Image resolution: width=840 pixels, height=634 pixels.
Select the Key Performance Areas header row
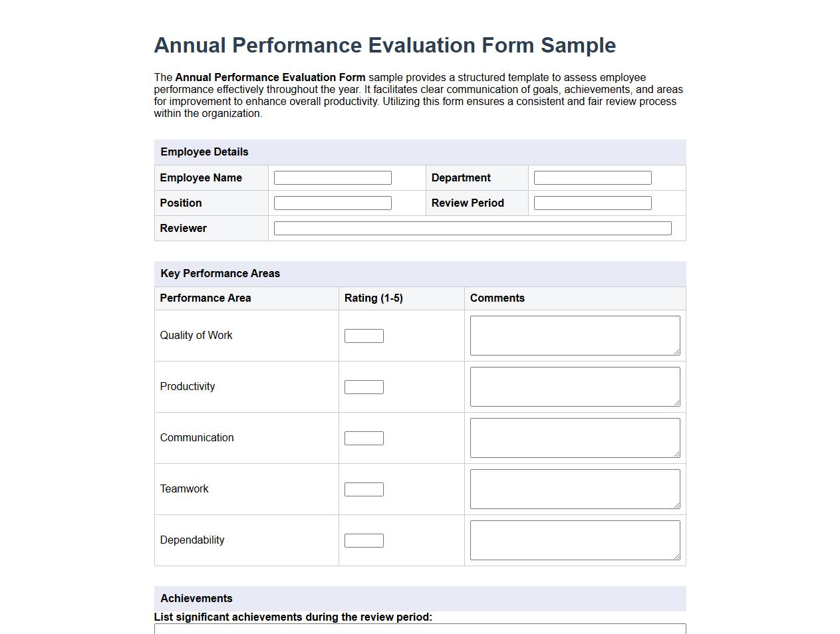[420, 274]
